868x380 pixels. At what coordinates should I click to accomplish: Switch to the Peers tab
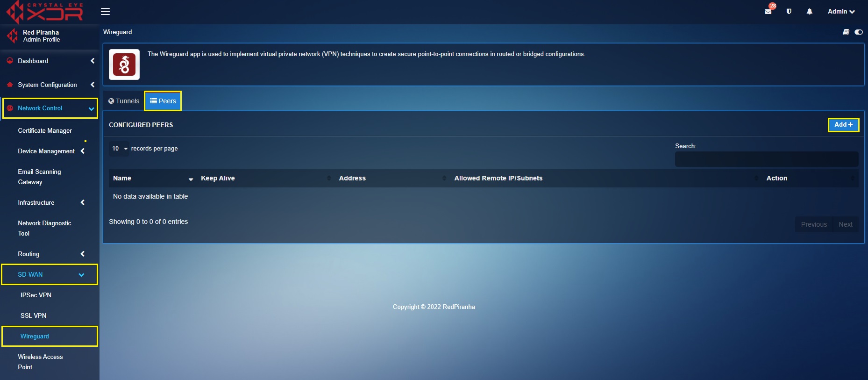click(x=163, y=101)
